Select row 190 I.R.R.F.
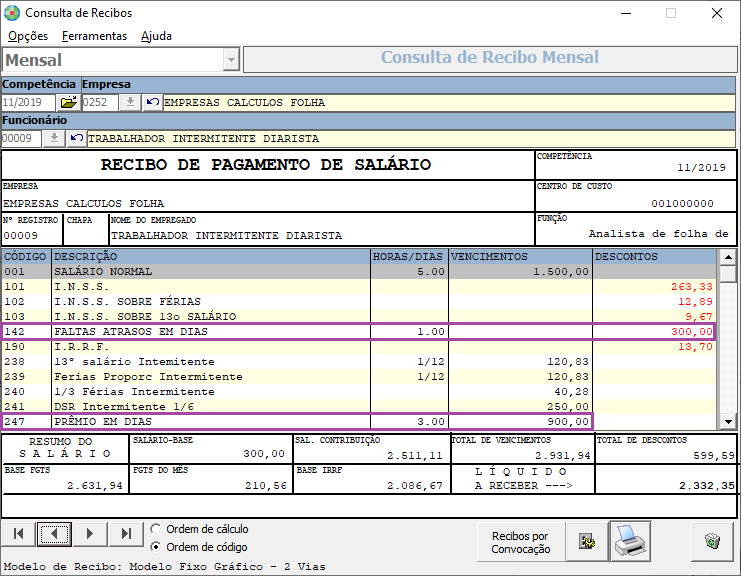Image resolution: width=741 pixels, height=576 pixels. click(359, 346)
